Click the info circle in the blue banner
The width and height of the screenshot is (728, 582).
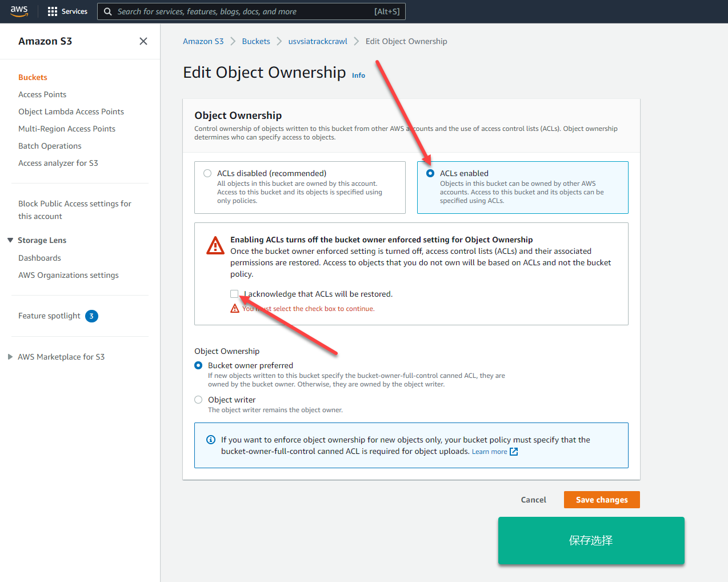click(x=210, y=440)
